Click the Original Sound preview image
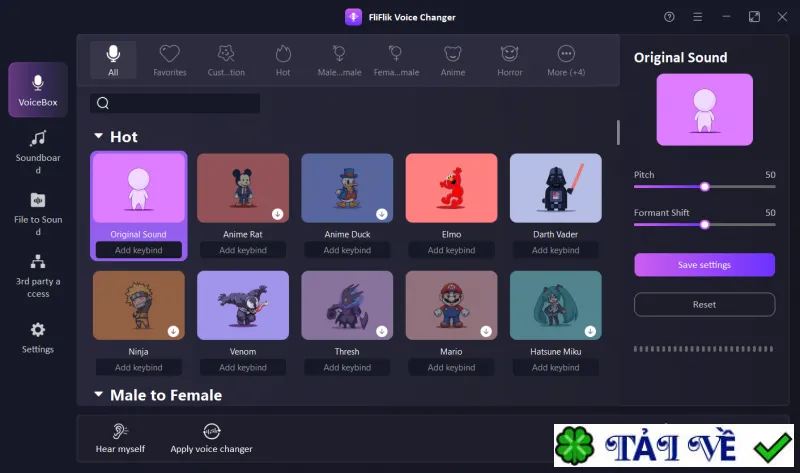This screenshot has width=800, height=473. click(705, 110)
